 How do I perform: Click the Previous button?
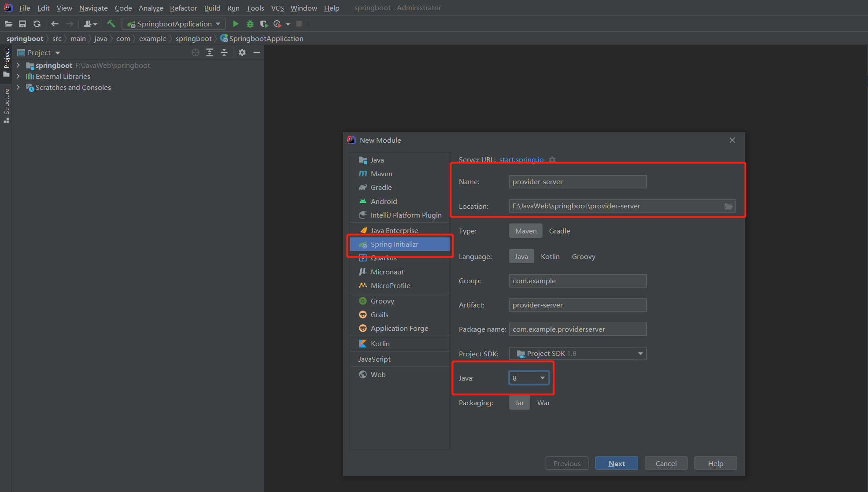[x=567, y=463]
